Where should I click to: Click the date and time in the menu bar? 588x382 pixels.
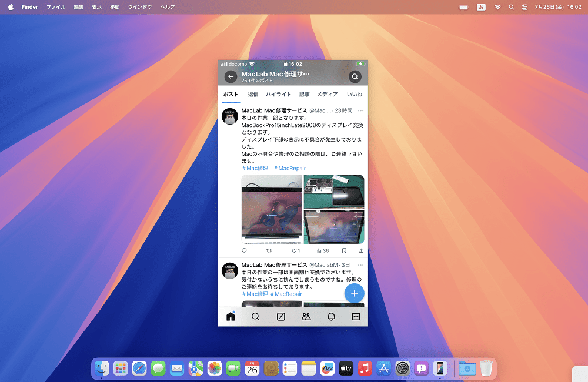pyautogui.click(x=558, y=6)
